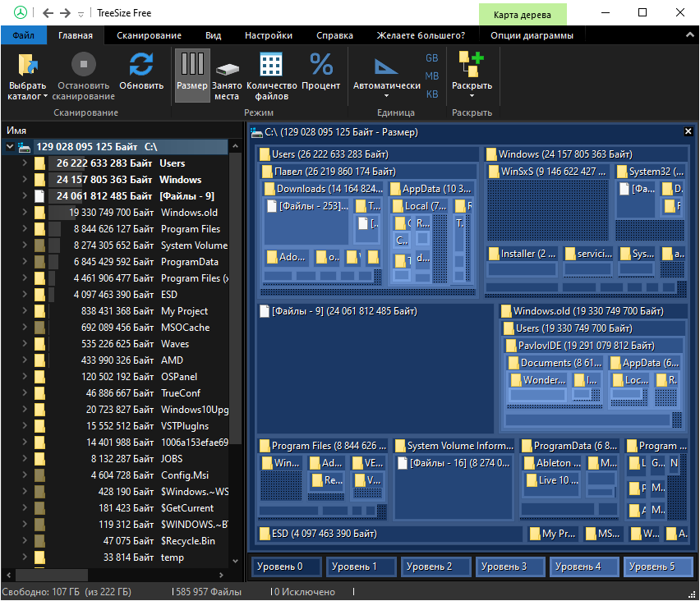Set unit to GB
Image resolution: width=700 pixels, height=601 pixels.
[x=431, y=58]
